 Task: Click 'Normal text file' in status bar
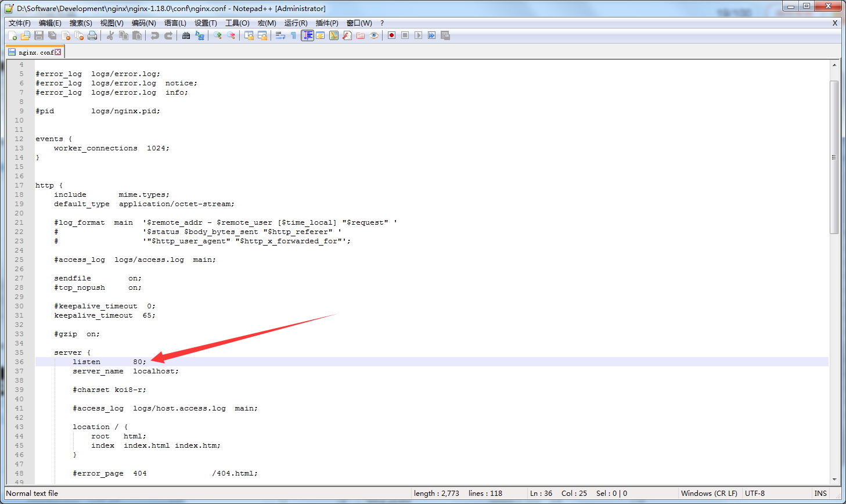coord(32,494)
